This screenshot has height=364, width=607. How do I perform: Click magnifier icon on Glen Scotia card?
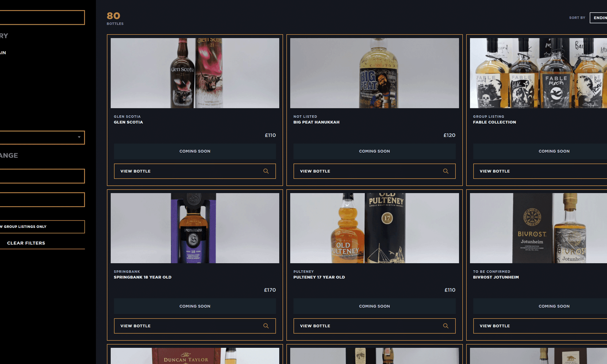266,171
